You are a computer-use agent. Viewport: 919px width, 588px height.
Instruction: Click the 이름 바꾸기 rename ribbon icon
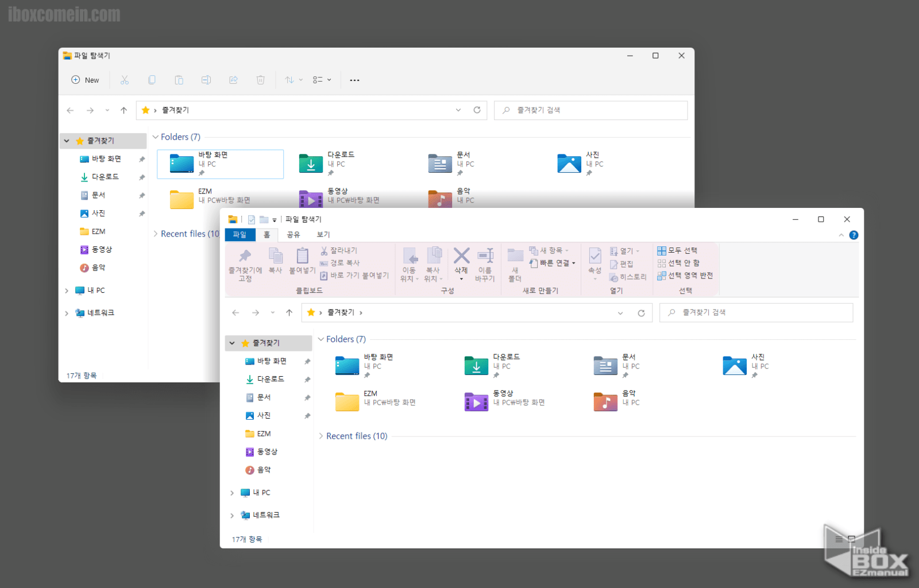click(485, 256)
